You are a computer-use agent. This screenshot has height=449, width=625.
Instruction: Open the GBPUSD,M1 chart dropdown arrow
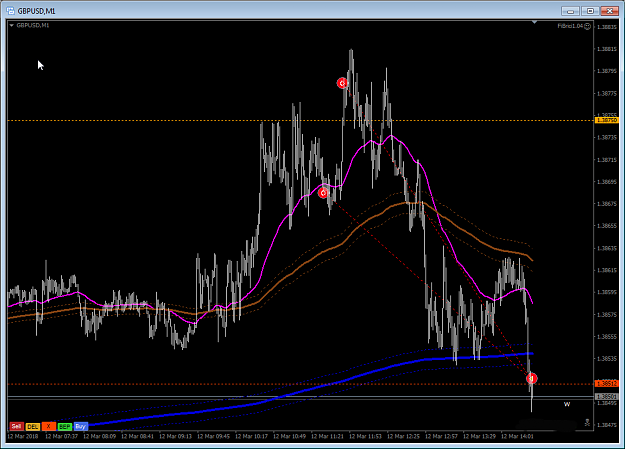click(x=12, y=25)
